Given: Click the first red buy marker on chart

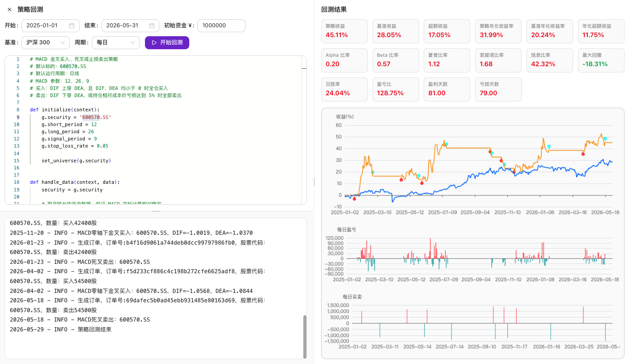Looking at the screenshot, I should pyautogui.click(x=354, y=198).
